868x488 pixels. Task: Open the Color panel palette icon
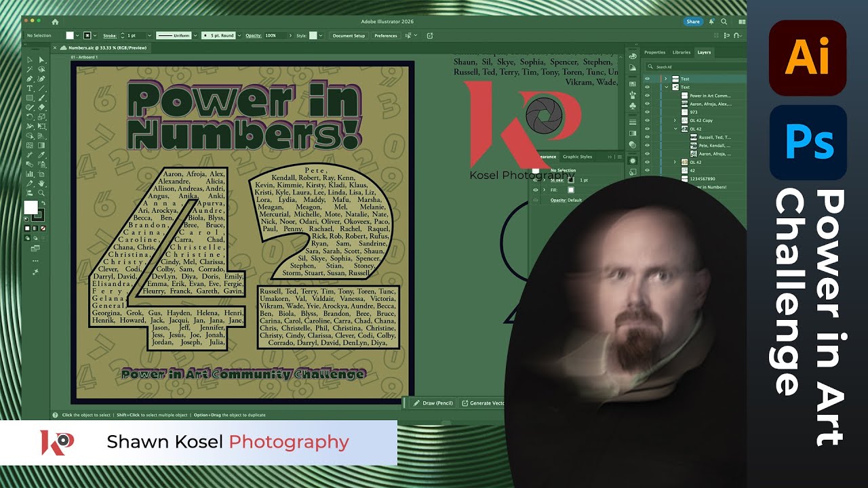pyautogui.click(x=633, y=56)
